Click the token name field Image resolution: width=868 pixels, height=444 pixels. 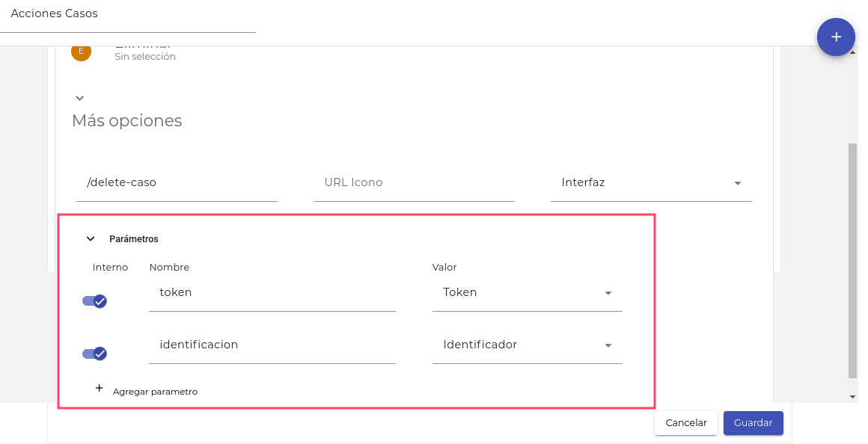(272, 293)
